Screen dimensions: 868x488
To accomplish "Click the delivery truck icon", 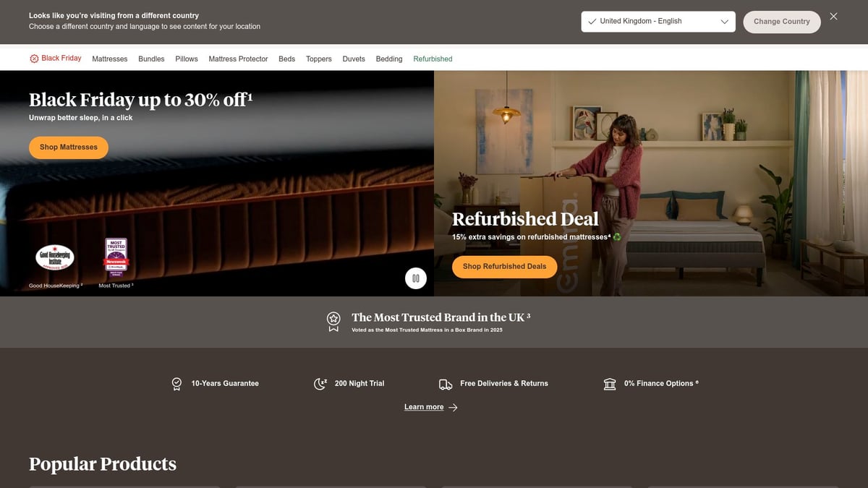I will click(x=446, y=384).
